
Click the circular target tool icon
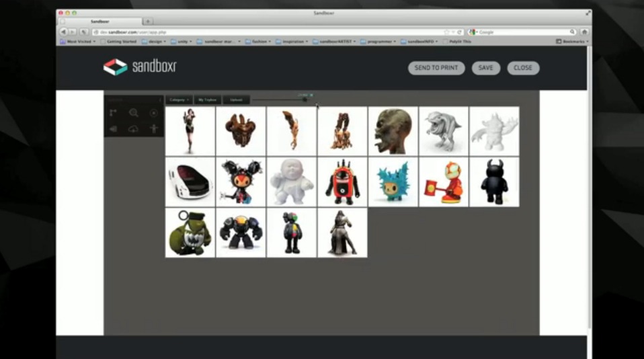[x=154, y=112]
